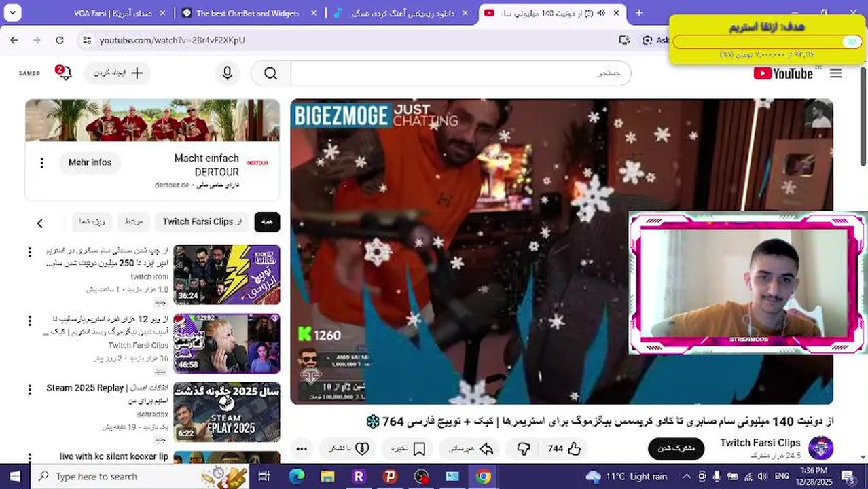Viewport: 868px width, 489px height.
Task: Save video with the bookmark button
Action: [408, 448]
